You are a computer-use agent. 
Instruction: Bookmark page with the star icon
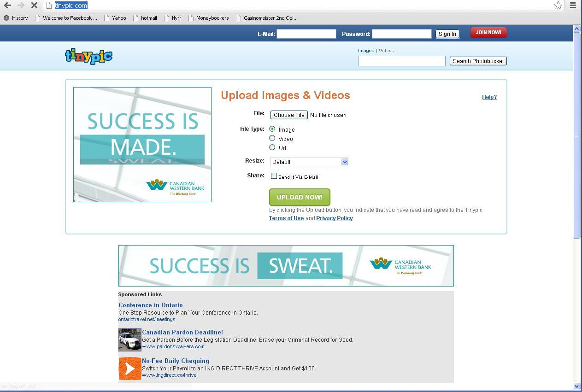558,6
